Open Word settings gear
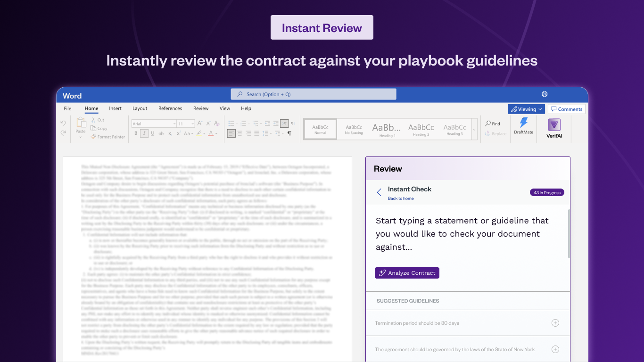This screenshot has width=644, height=362. coord(545,94)
